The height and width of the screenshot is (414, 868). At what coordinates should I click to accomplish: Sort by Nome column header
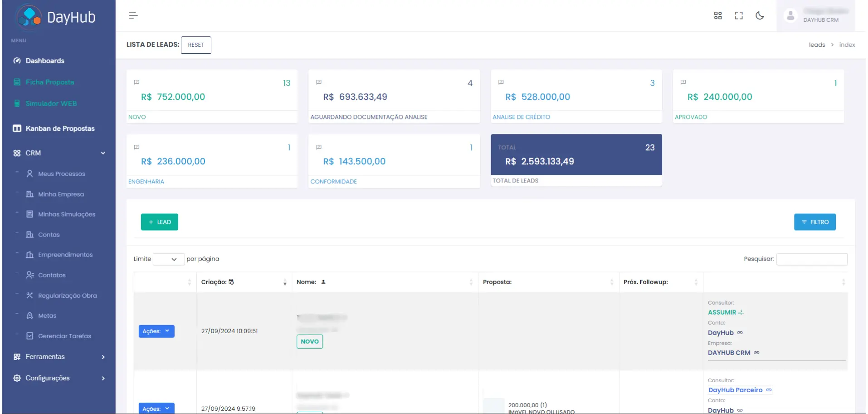[385, 282]
